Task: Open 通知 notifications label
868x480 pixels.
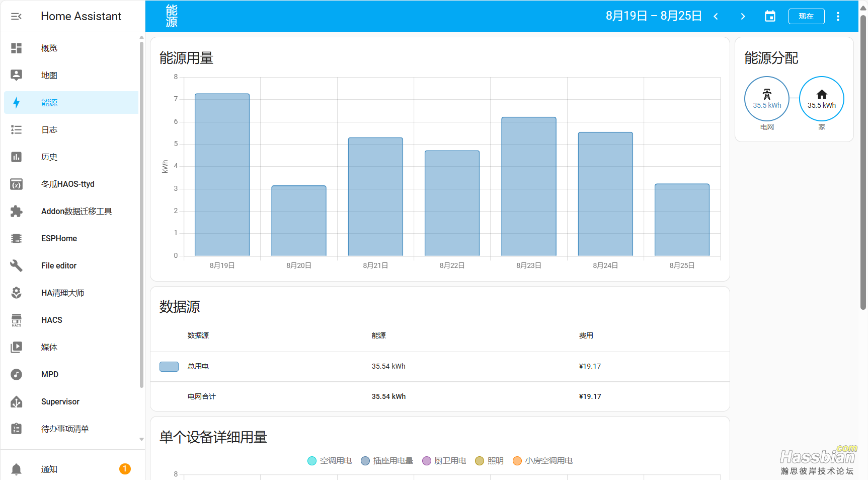Action: point(49,469)
